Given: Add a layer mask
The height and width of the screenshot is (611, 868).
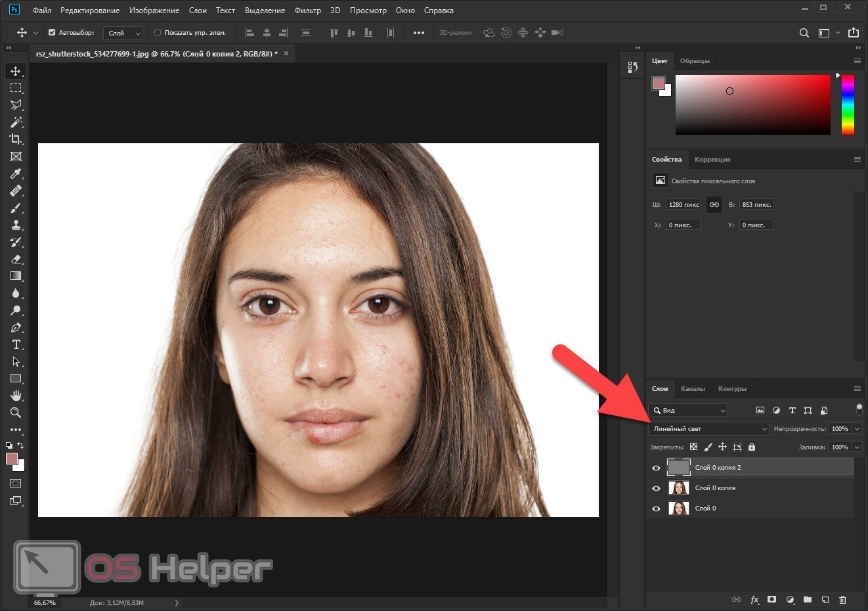Looking at the screenshot, I should point(772,600).
